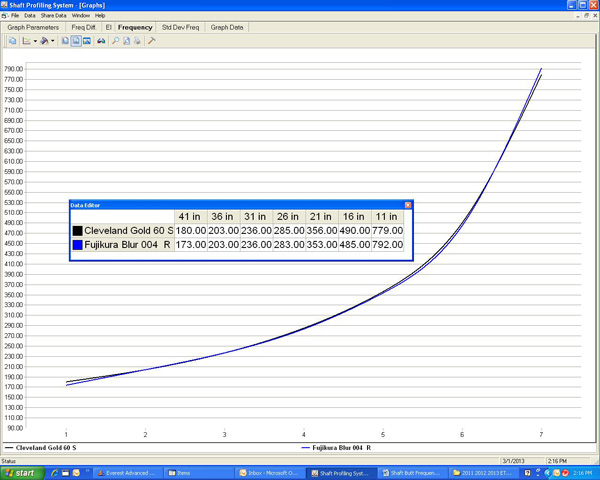Click the 21 in column header
The height and width of the screenshot is (480, 600).
point(321,217)
